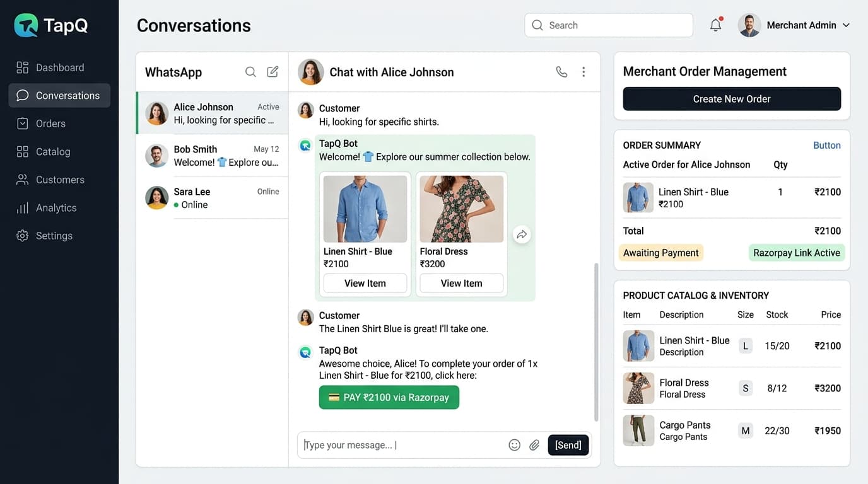The height and width of the screenshot is (484, 868).
Task: Click the Button link in Order Summary
Action: (827, 146)
